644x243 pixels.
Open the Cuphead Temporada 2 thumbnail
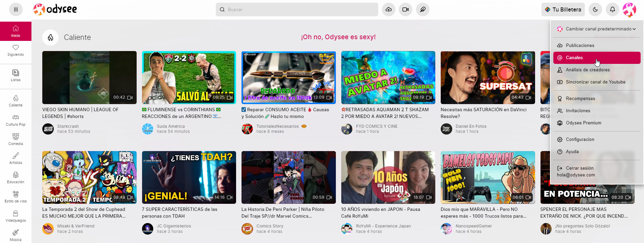pos(89,177)
